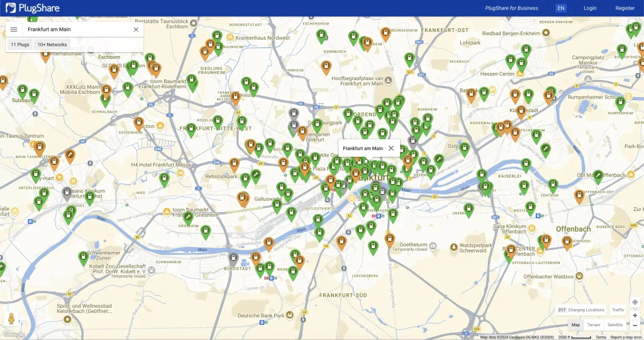Select the default Map view
644x340 pixels.
[x=575, y=325]
